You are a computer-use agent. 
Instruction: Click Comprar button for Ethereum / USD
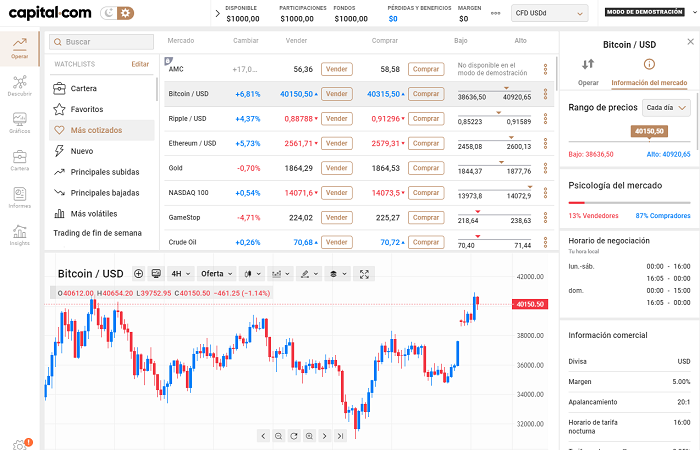[426, 143]
